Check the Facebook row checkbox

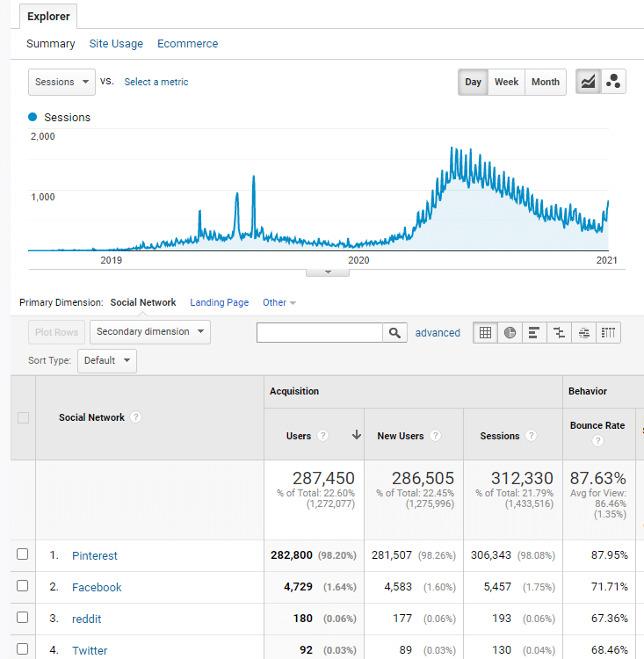[22, 585]
